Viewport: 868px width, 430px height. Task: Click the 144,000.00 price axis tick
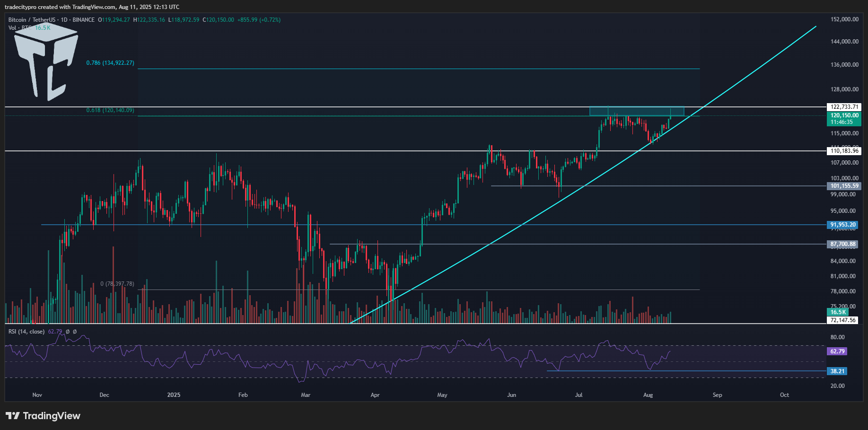click(x=844, y=42)
